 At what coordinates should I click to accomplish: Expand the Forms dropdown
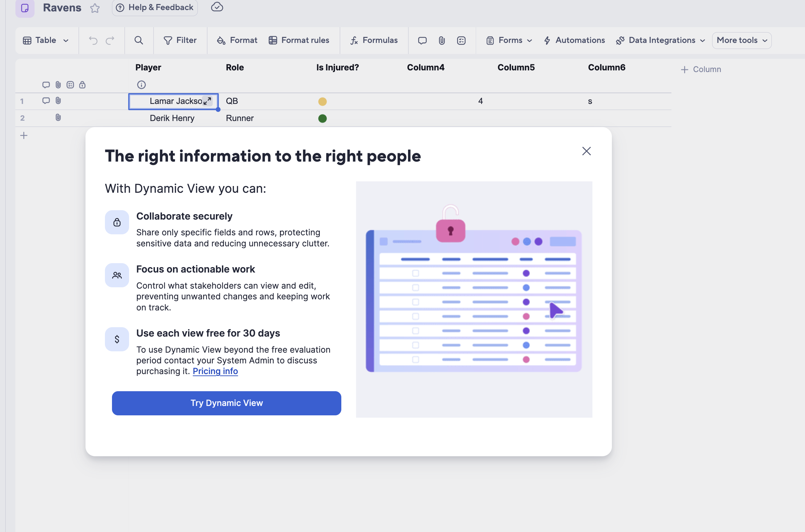point(509,40)
